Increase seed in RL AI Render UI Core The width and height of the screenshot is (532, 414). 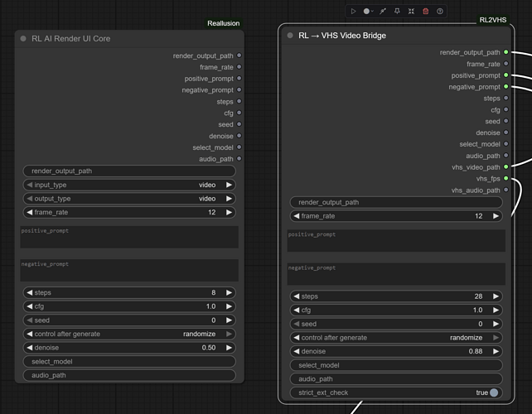coord(229,320)
